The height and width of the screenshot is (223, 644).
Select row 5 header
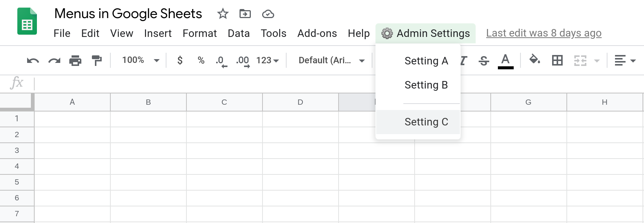pos(17,182)
